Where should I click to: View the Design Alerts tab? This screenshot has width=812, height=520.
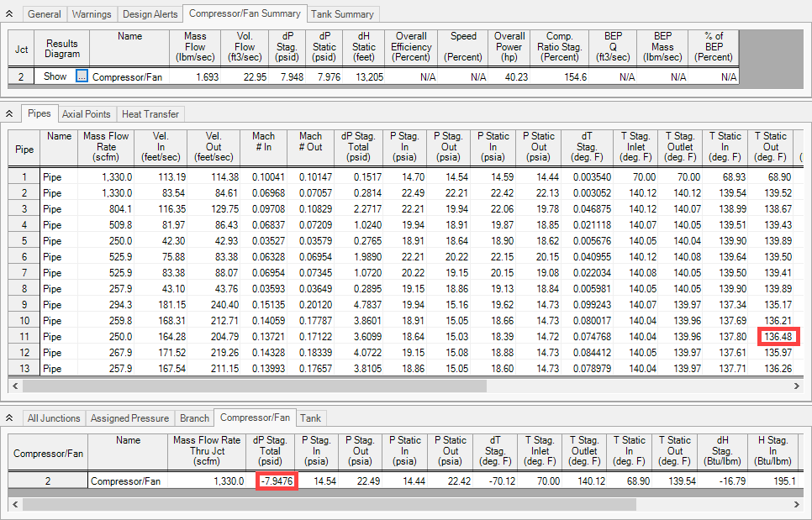(x=150, y=13)
